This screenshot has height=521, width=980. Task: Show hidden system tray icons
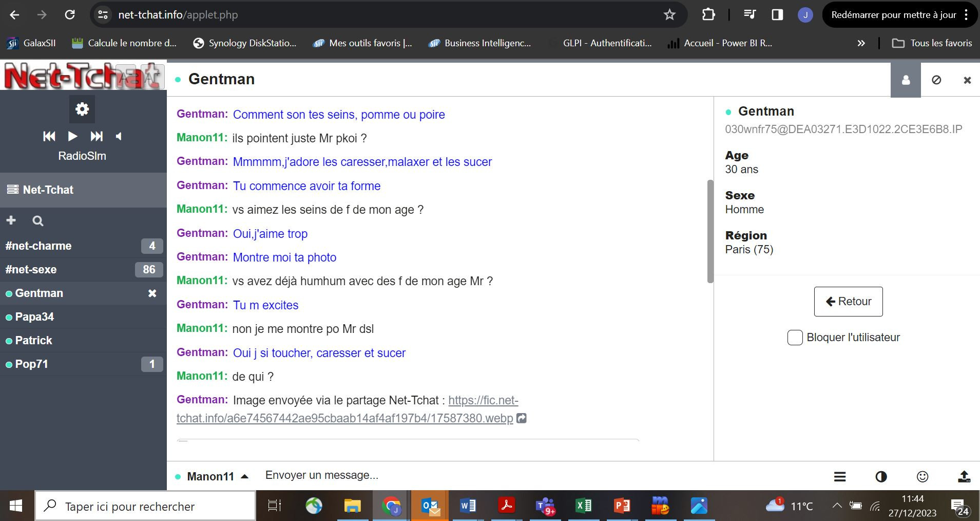click(837, 506)
